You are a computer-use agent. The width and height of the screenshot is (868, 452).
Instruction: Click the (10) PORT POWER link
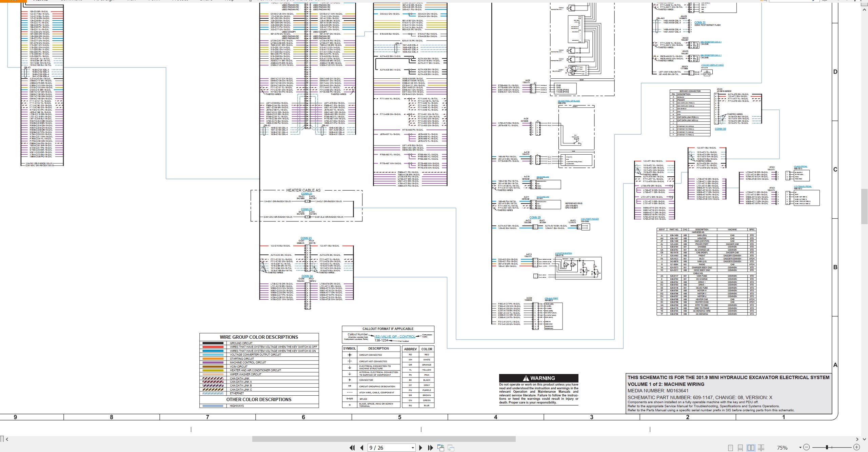click(590, 219)
